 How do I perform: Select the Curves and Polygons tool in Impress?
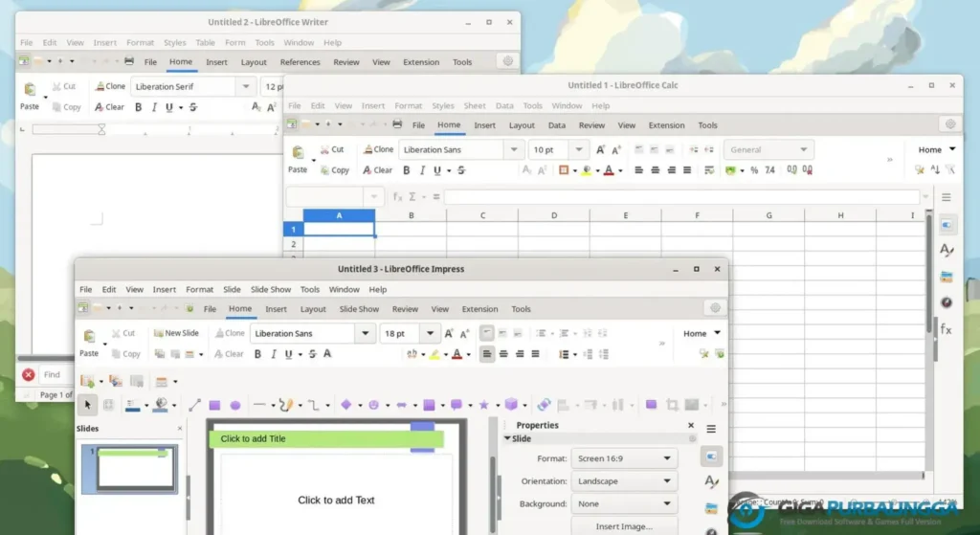(285, 405)
